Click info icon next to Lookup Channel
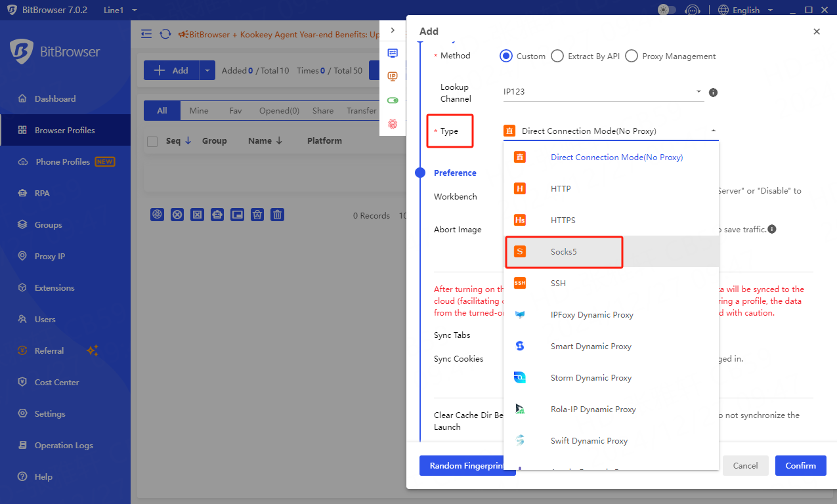This screenshot has width=837, height=504. [x=713, y=93]
